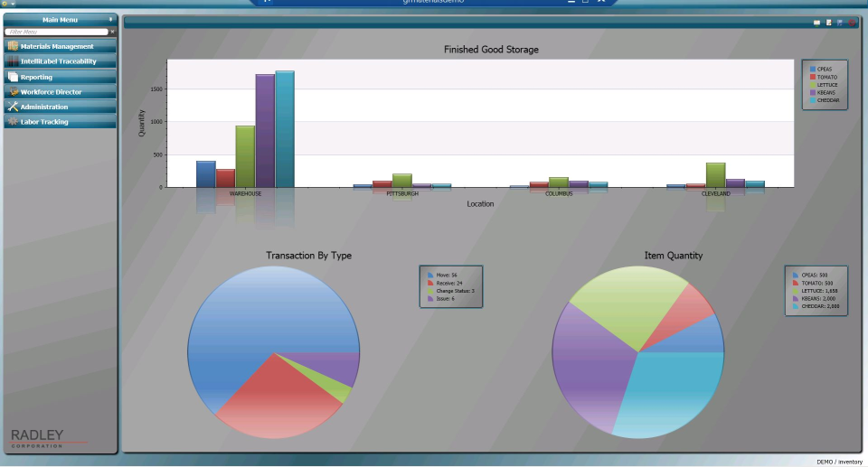Click the COLUMBUS axis label
The height and width of the screenshot is (467, 868).
coord(559,193)
